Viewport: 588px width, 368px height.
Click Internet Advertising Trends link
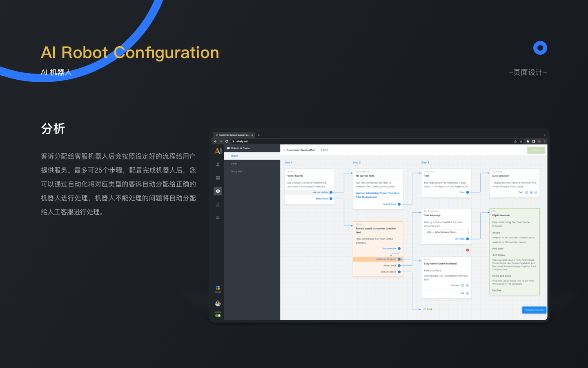tap(377, 195)
